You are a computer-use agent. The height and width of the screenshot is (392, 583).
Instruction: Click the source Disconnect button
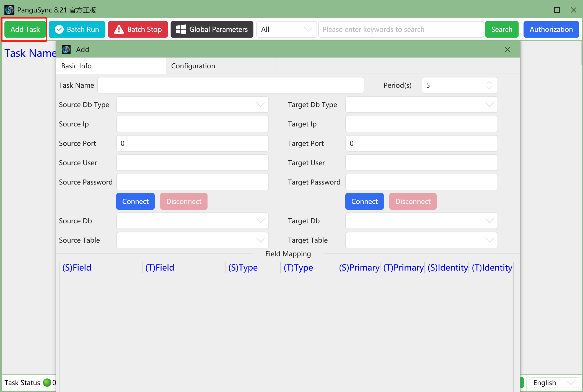184,201
